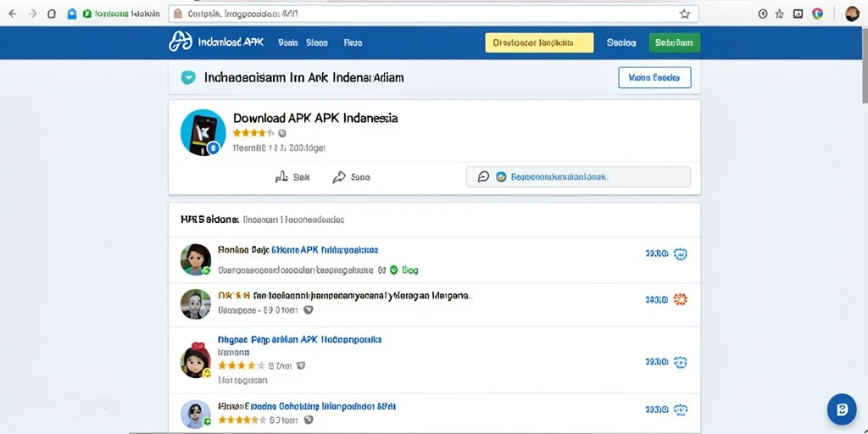Click the star rating under app title
The width and height of the screenshot is (868, 434).
tap(253, 133)
